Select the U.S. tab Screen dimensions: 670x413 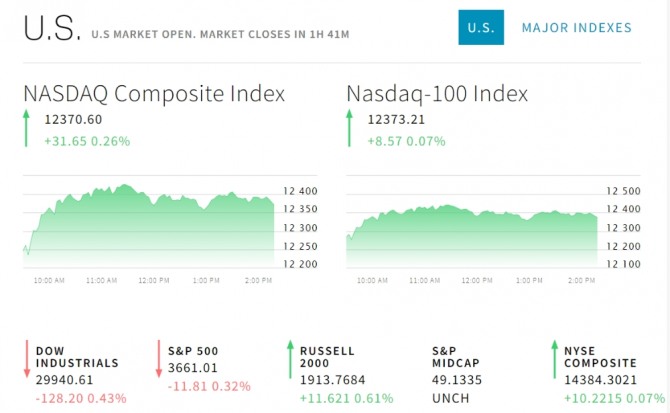[480, 28]
